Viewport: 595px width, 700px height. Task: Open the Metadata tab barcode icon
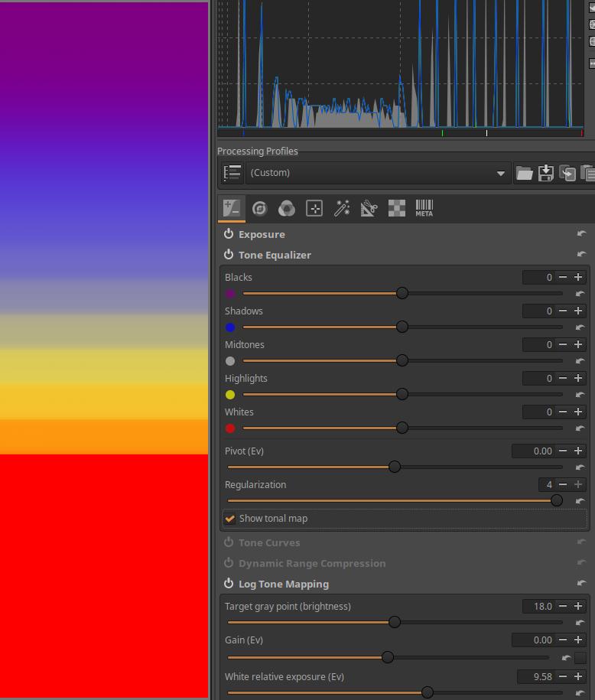pos(424,208)
